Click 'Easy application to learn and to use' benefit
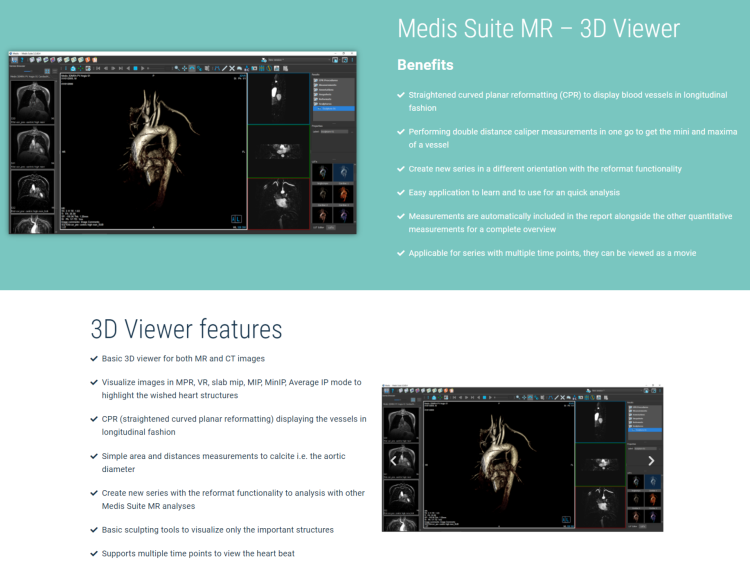 514,192
